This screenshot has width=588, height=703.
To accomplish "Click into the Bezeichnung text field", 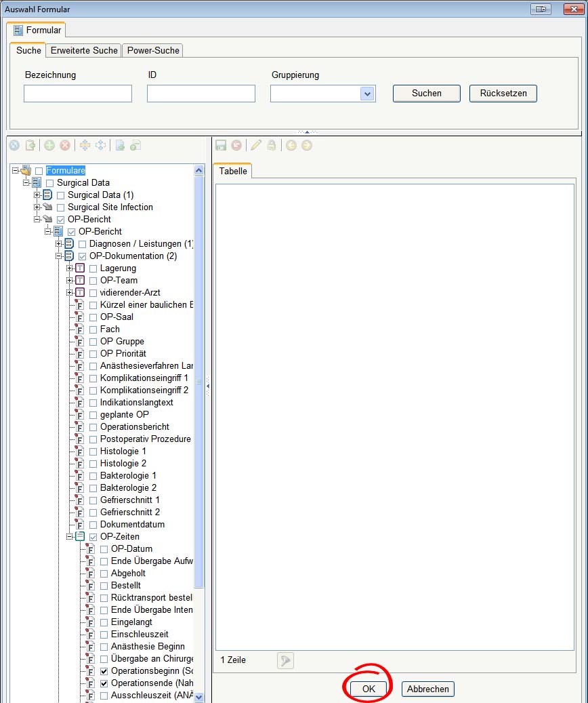I will coord(78,94).
